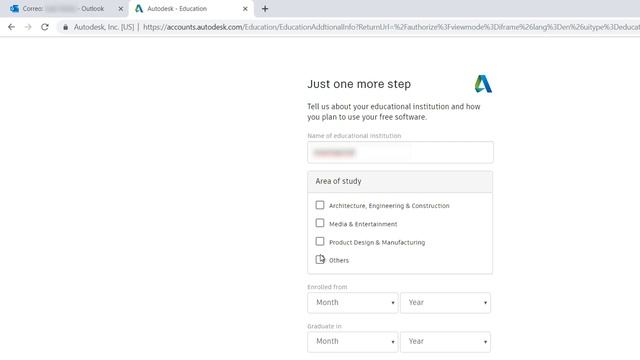
Task: Select the Autodesk - Education tab
Action: (191, 9)
